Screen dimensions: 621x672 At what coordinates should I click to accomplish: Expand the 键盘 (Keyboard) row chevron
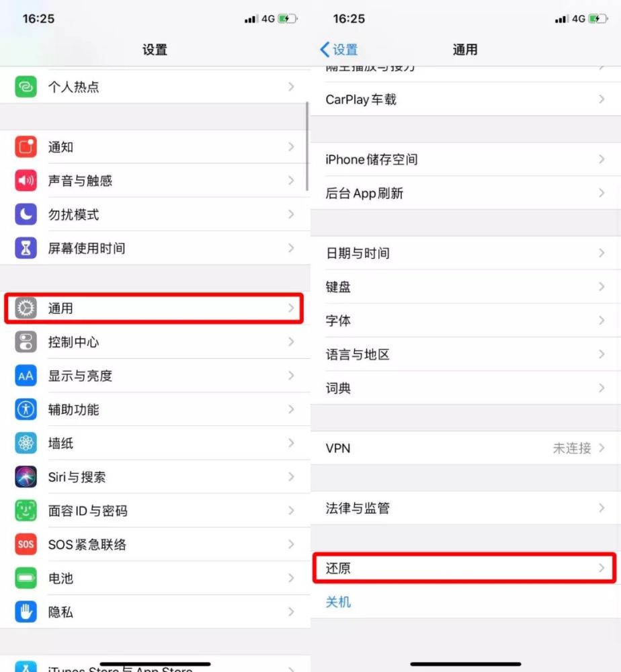[x=602, y=287]
